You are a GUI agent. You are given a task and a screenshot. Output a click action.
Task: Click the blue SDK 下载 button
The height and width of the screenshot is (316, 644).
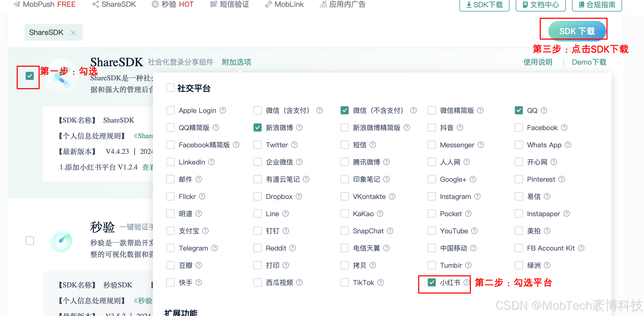[x=577, y=31]
